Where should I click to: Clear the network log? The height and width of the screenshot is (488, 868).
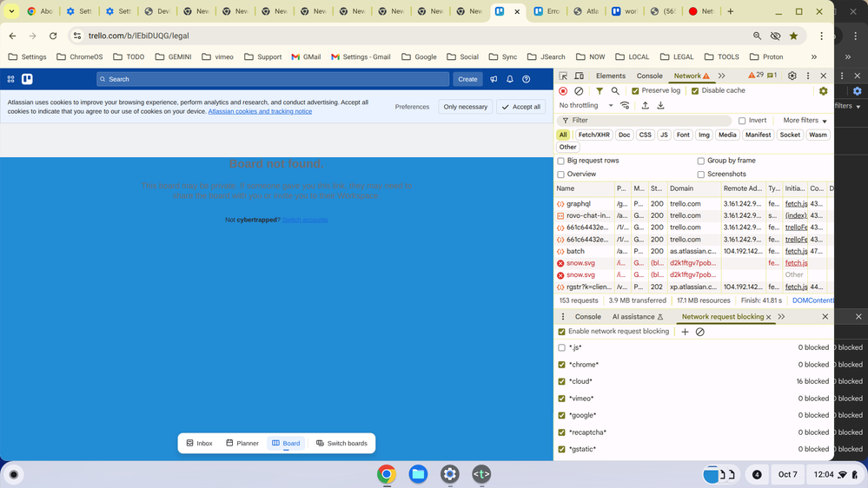tap(579, 90)
